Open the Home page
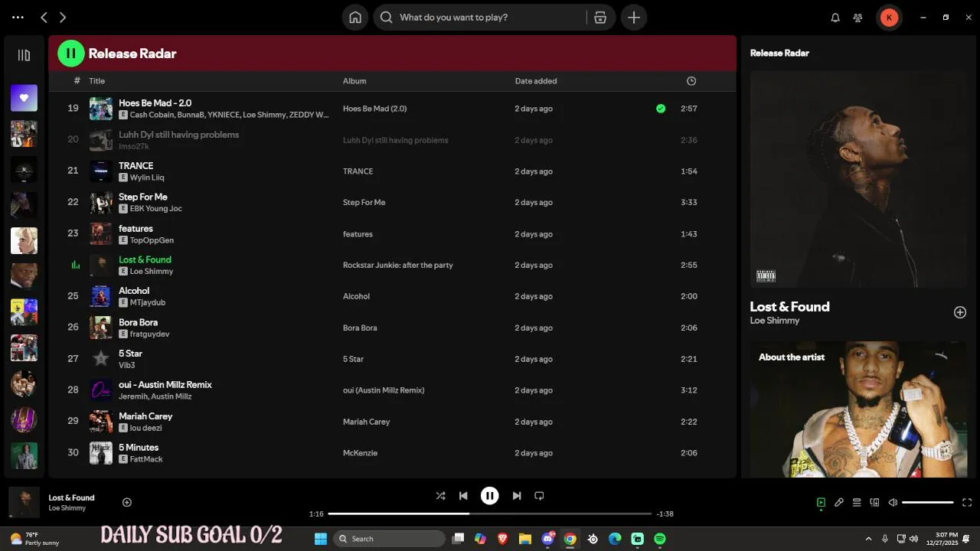This screenshot has height=551, width=980. 355,17
